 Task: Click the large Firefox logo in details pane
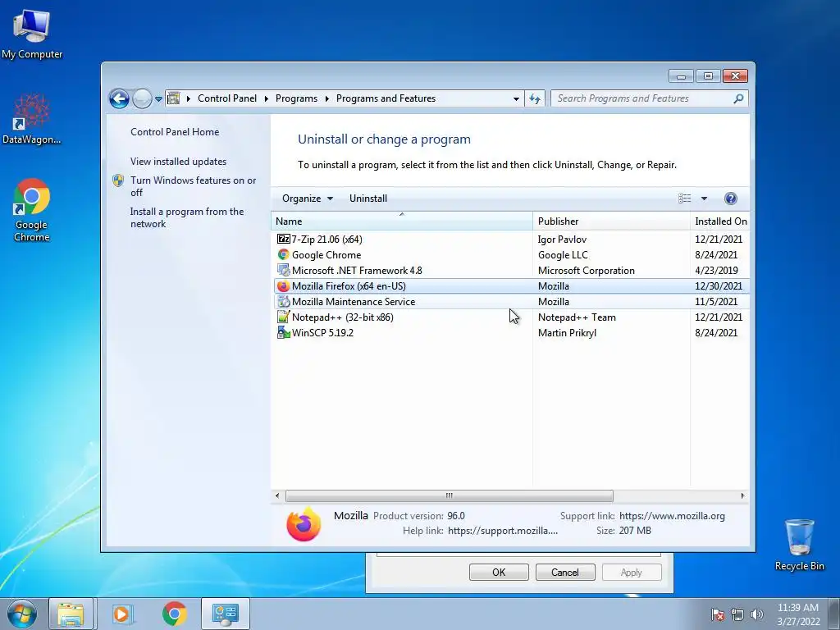(304, 524)
